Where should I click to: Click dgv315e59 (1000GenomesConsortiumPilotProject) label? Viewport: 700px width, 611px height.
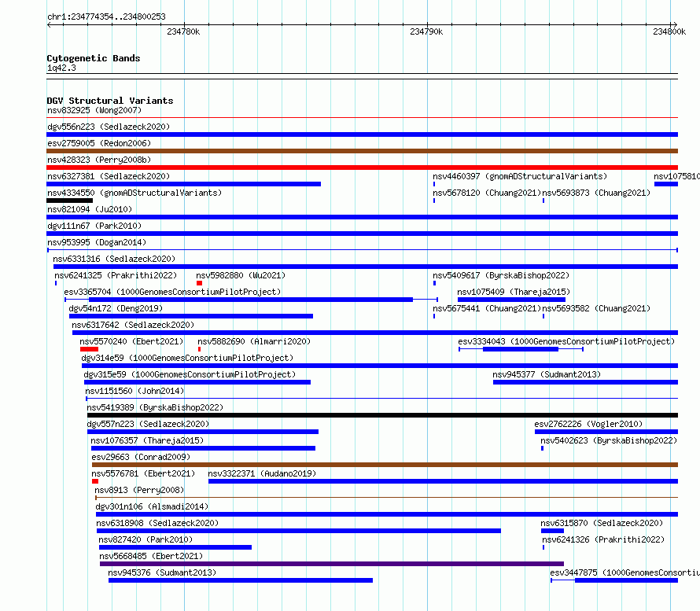click(x=190, y=374)
